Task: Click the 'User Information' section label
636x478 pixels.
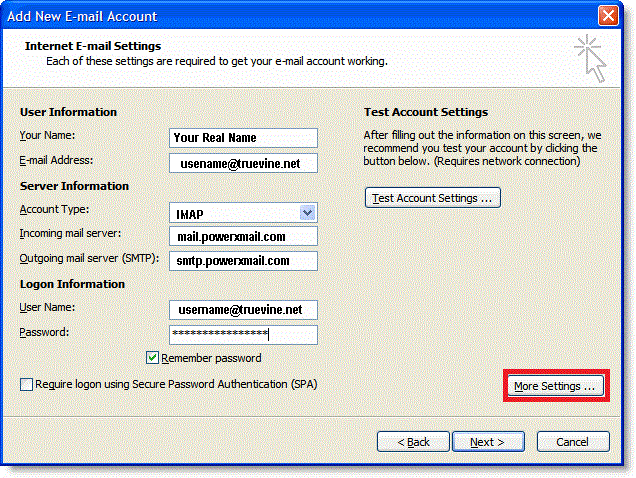Action: click(68, 112)
